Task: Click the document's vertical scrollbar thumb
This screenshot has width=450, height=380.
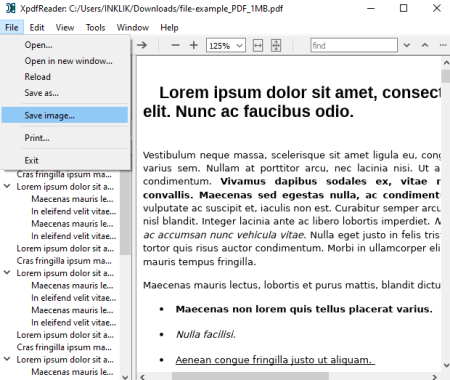Action: tap(446, 75)
